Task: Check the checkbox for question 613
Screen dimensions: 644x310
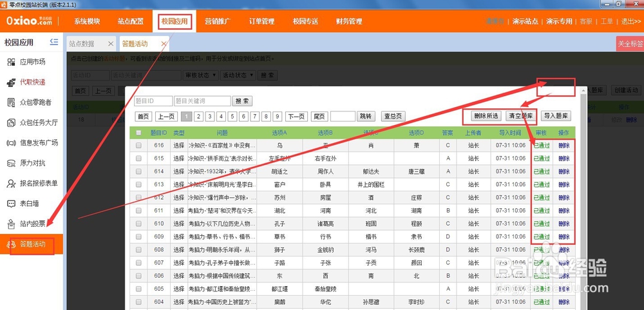Action: [138, 184]
